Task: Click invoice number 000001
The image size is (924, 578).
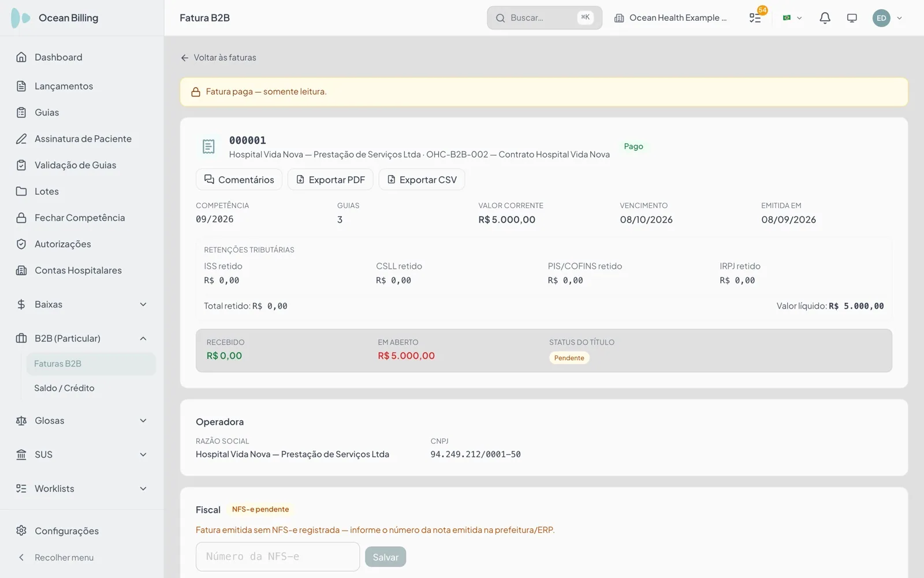Action: (x=248, y=140)
